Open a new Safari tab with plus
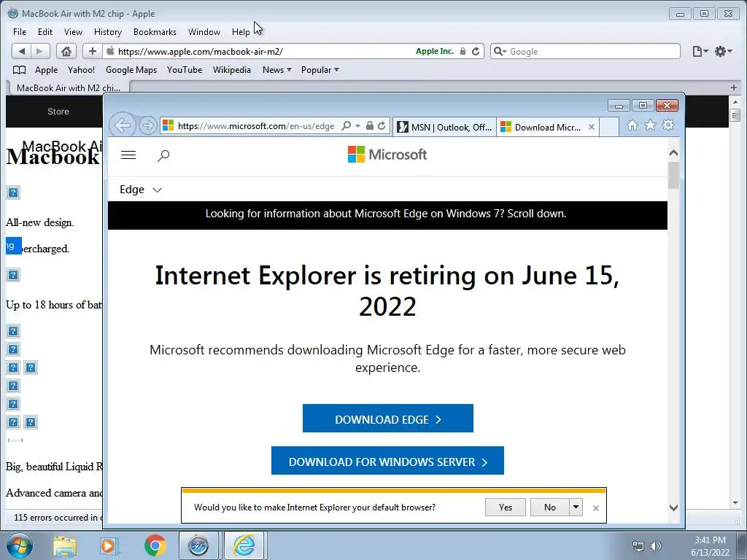This screenshot has height=560, width=747. (x=734, y=87)
